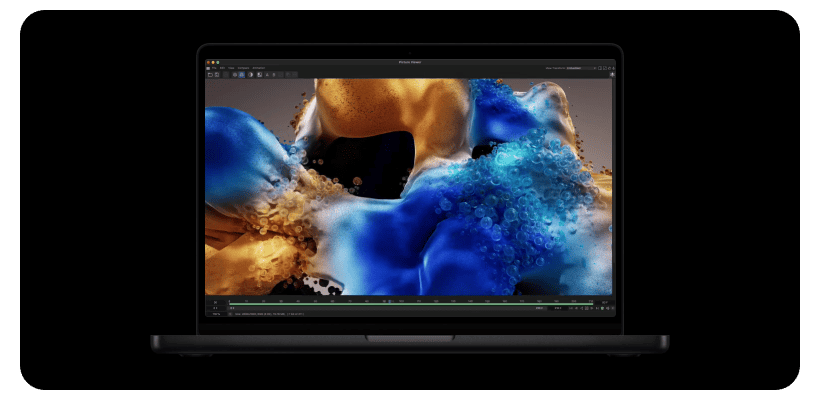This screenshot has width=820, height=400.
Task: Click the Save image icon in toolbar
Action: click(x=215, y=74)
